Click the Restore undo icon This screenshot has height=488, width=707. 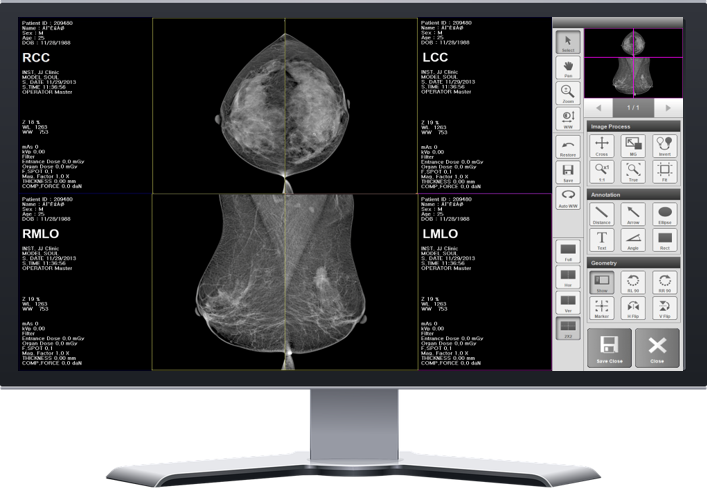(567, 147)
